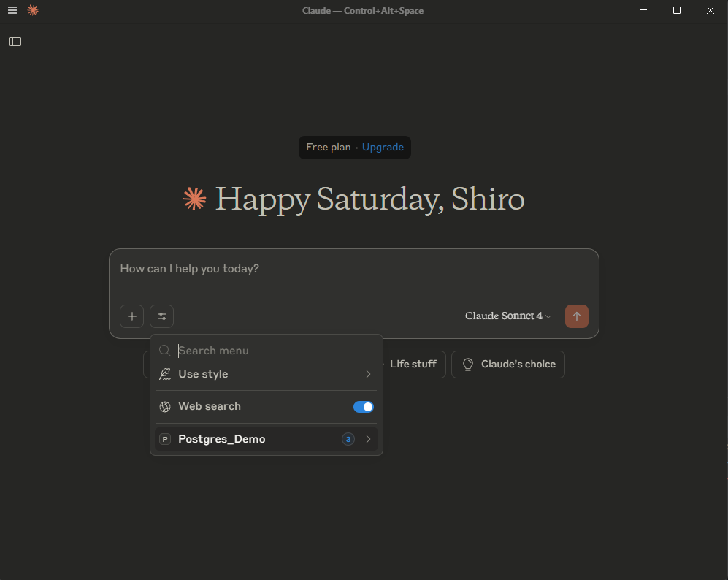Image resolution: width=728 pixels, height=580 pixels.
Task: Select the Web search menu entry
Action: (267, 407)
